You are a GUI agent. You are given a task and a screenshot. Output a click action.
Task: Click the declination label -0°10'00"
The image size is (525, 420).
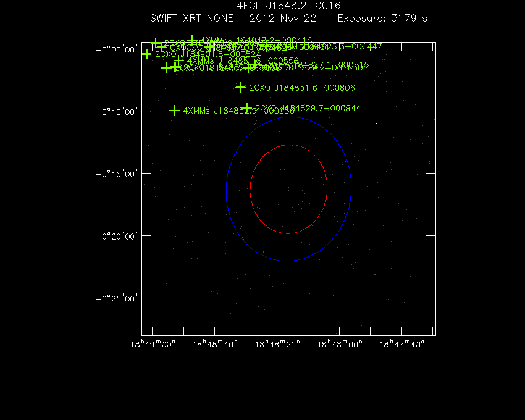[x=117, y=112]
